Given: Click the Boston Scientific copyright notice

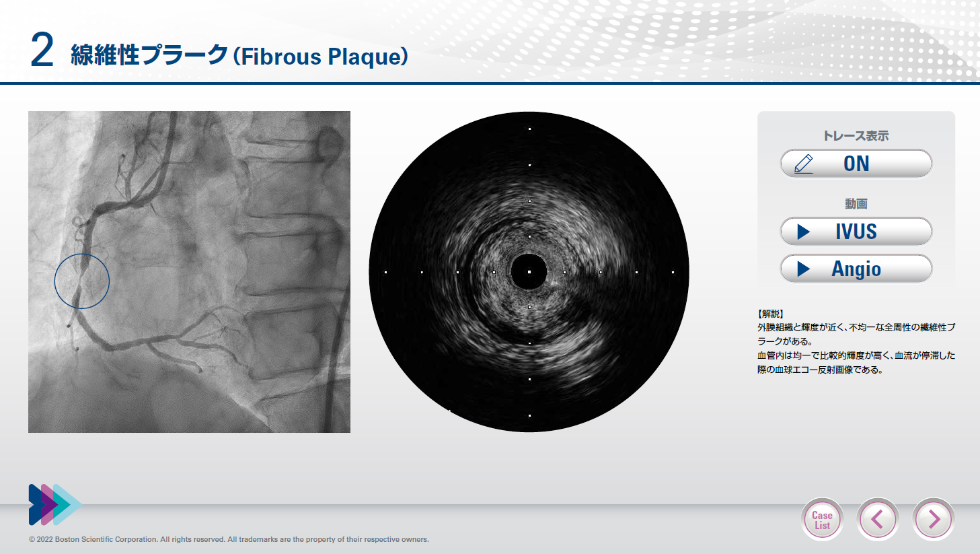Looking at the screenshot, I should click(x=229, y=539).
